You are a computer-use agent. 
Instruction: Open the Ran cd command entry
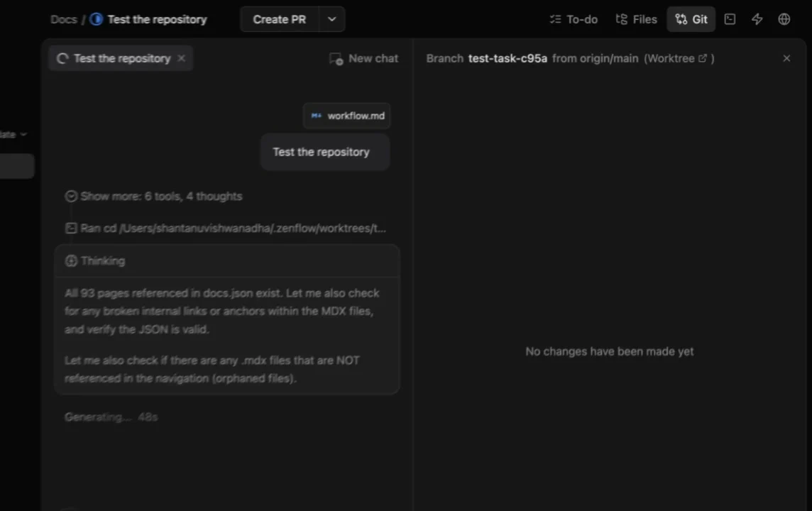pos(226,229)
